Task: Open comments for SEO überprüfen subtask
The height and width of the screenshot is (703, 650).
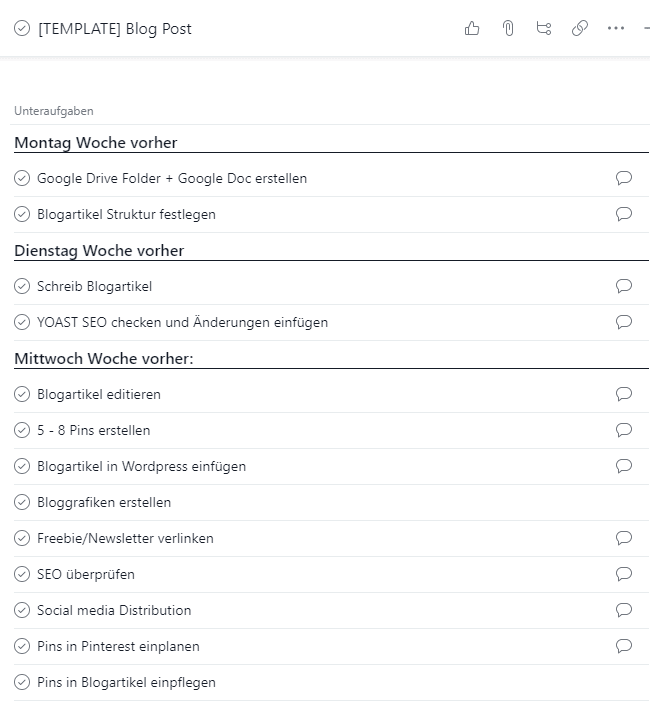Action: point(624,574)
